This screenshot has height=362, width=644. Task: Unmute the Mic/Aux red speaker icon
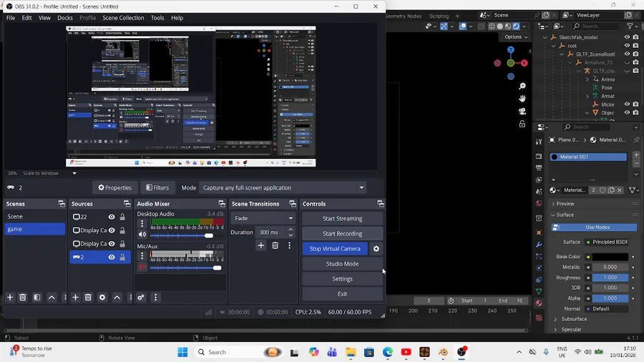pos(142,267)
